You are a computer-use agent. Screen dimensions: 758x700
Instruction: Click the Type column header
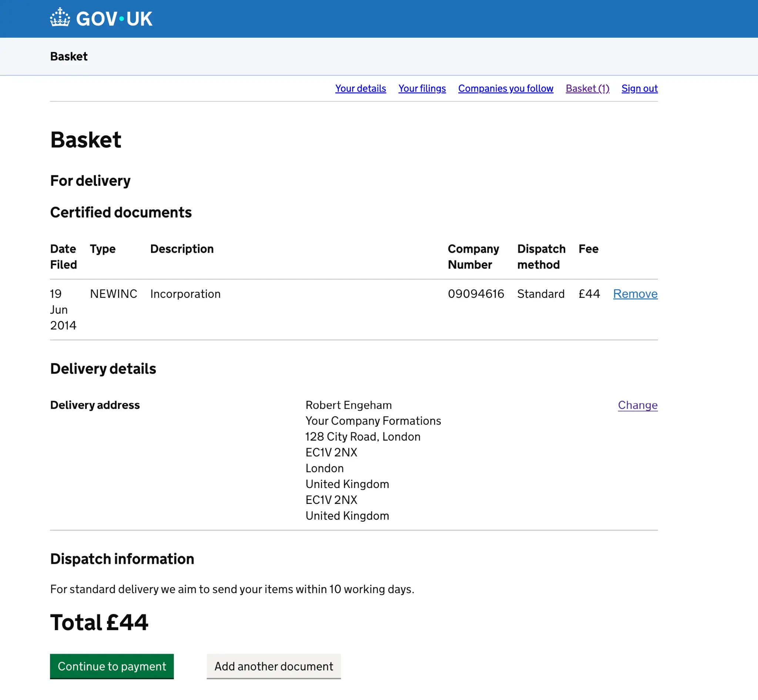tap(103, 249)
